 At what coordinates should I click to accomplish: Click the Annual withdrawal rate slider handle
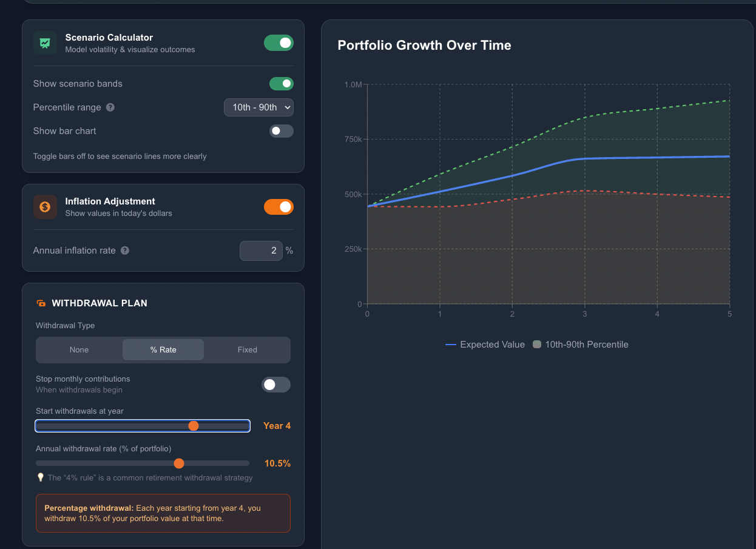(x=179, y=463)
